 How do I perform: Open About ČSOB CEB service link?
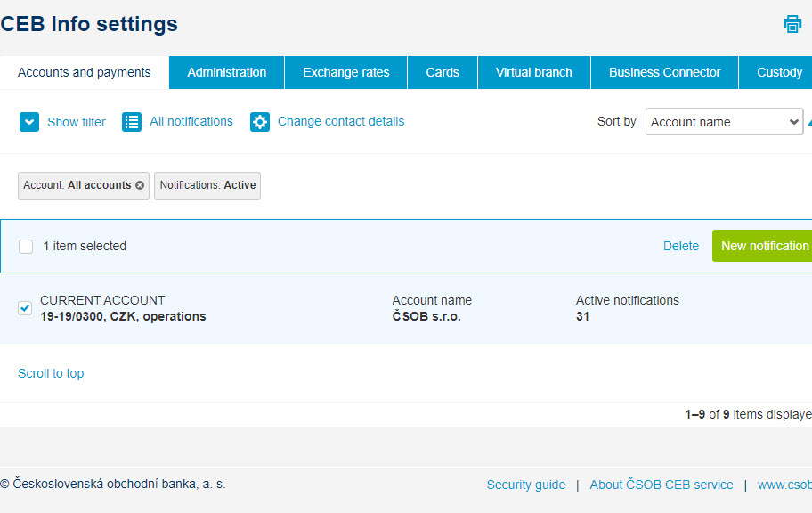point(662,484)
